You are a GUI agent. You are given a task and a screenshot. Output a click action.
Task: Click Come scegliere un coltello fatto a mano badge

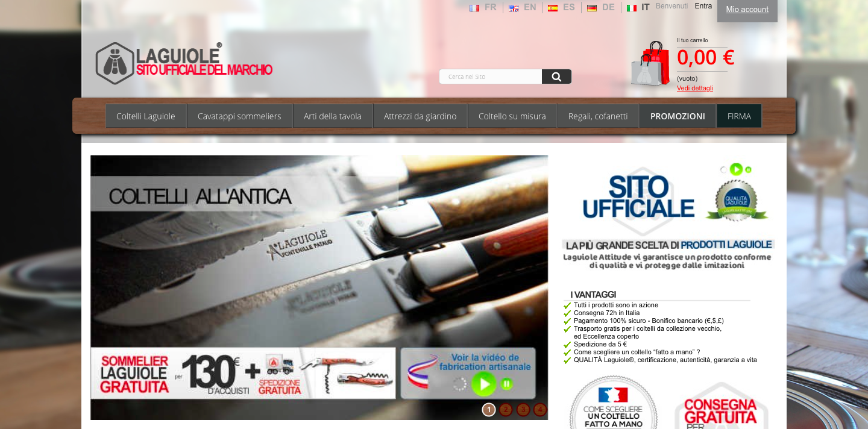tap(614, 402)
